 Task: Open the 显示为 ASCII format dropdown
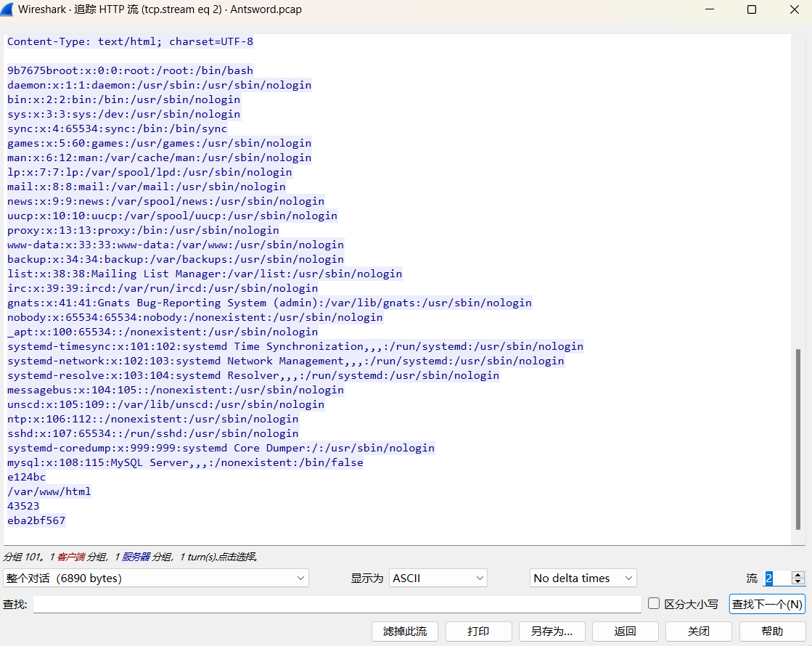click(438, 578)
